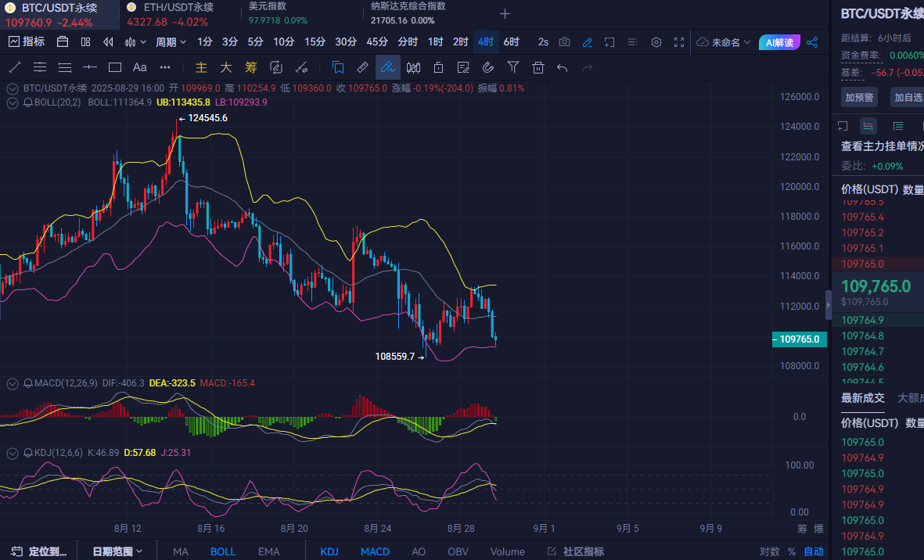Toggle the BOLL indicator at bottom
The image size is (924, 560).
[223, 551]
